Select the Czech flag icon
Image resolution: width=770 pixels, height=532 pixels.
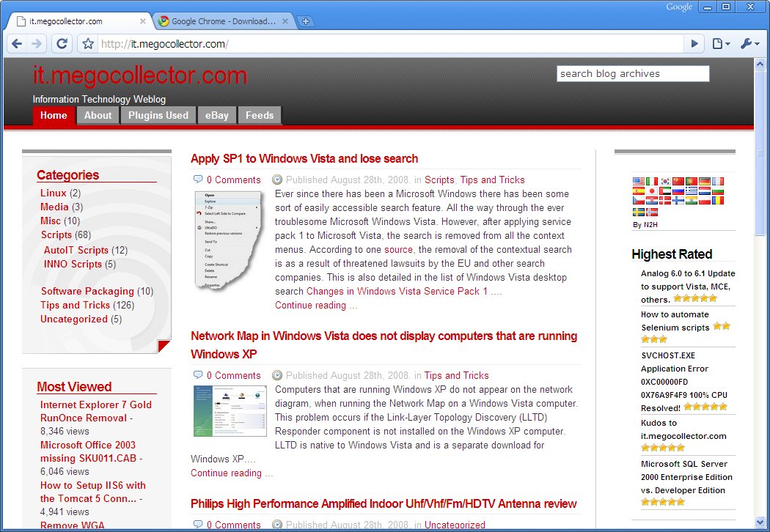tap(639, 200)
